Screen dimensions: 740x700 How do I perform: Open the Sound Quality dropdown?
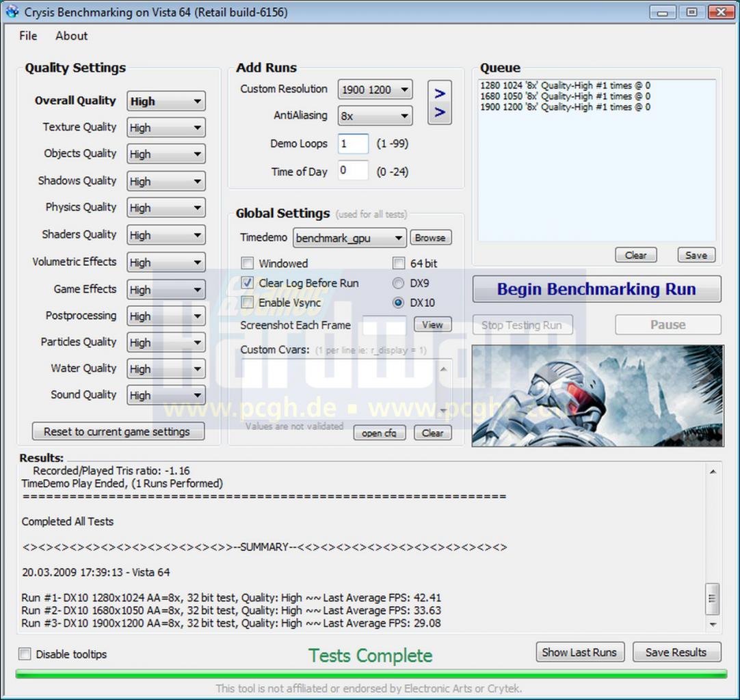coord(166,395)
